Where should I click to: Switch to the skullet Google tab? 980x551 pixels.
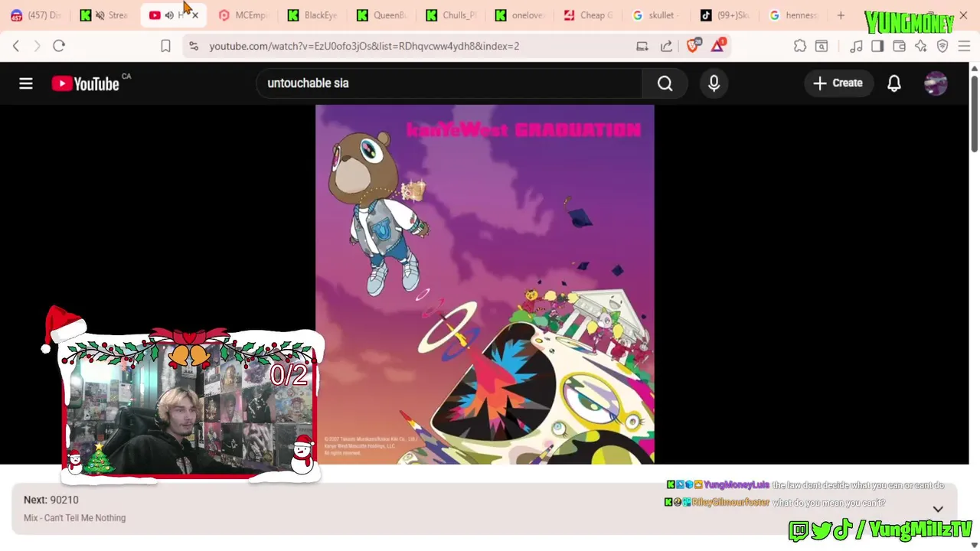(x=658, y=15)
